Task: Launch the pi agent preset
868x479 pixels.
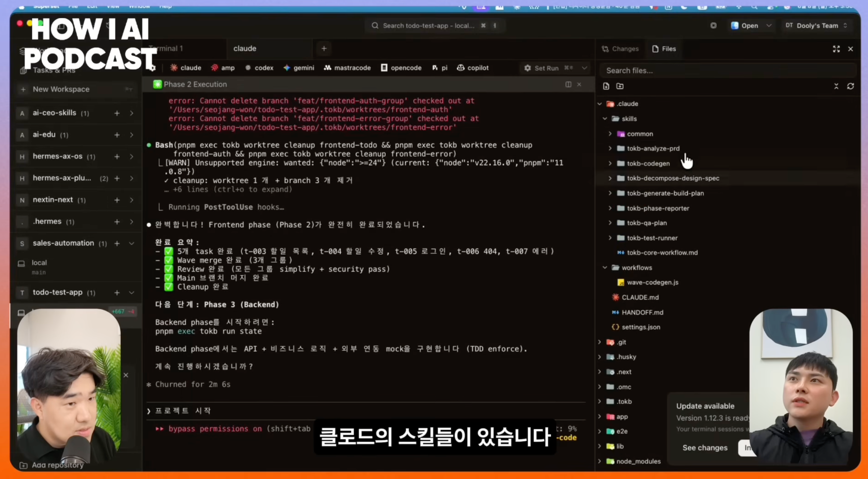Action: click(440, 68)
